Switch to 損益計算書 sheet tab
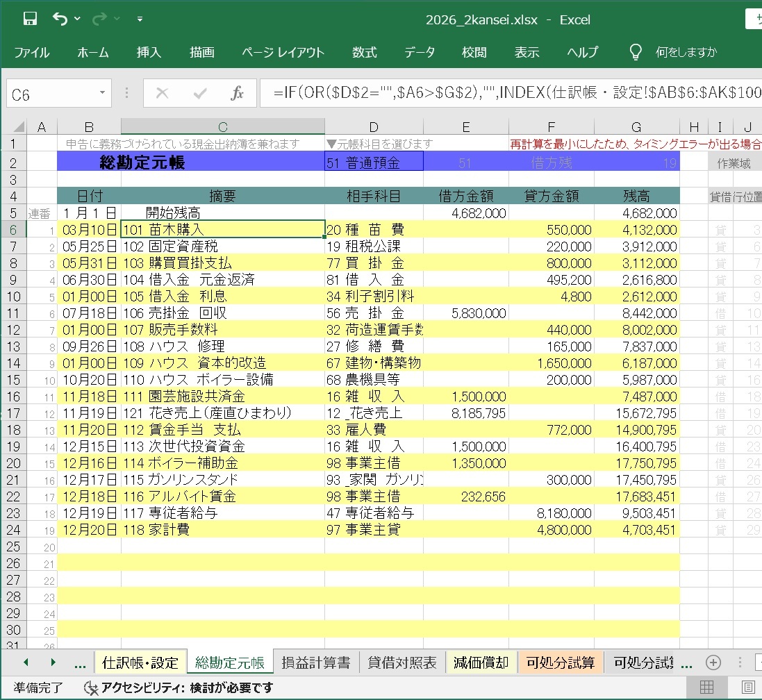 point(315,662)
